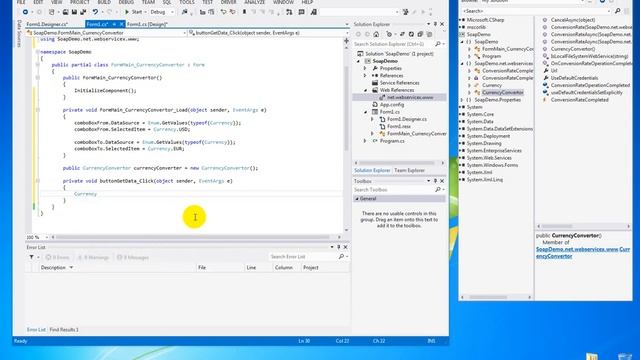
Task: Click the editor split handle above the scrollbar
Action: pos(347,40)
